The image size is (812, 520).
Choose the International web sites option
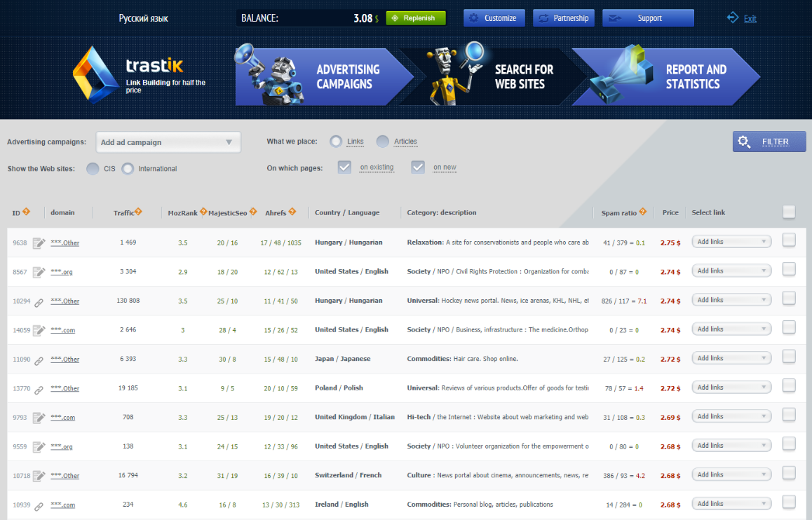(128, 169)
